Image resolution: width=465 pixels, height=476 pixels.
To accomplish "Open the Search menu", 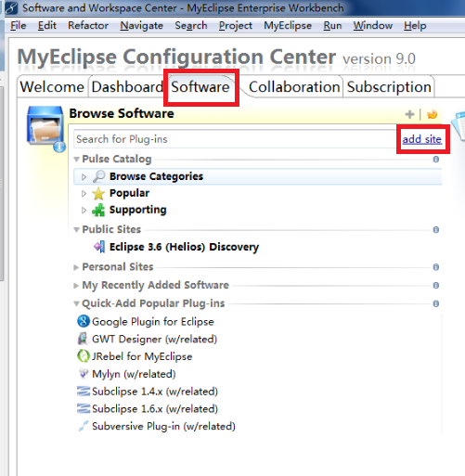I will click(191, 25).
